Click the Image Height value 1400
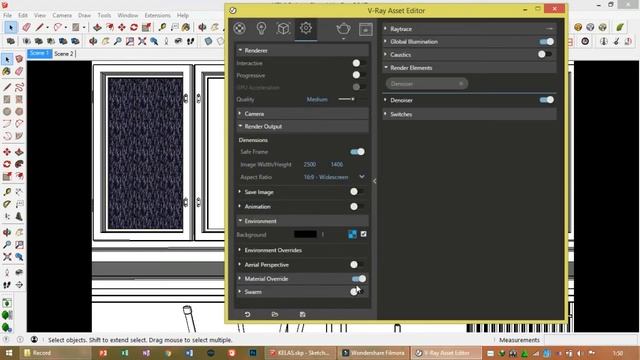Screen dimensions: 640x360 click(x=337, y=164)
